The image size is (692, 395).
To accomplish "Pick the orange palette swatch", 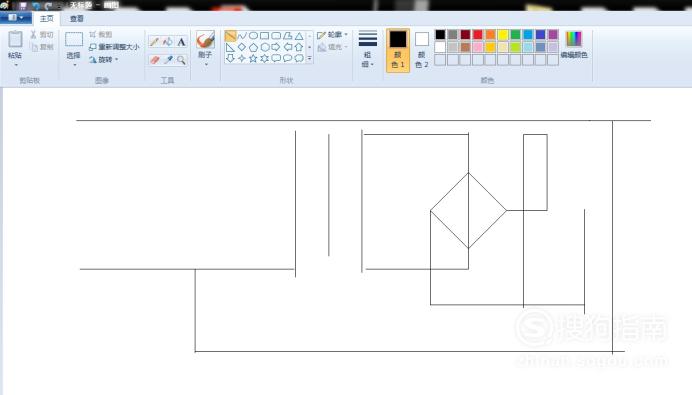I will (490, 34).
